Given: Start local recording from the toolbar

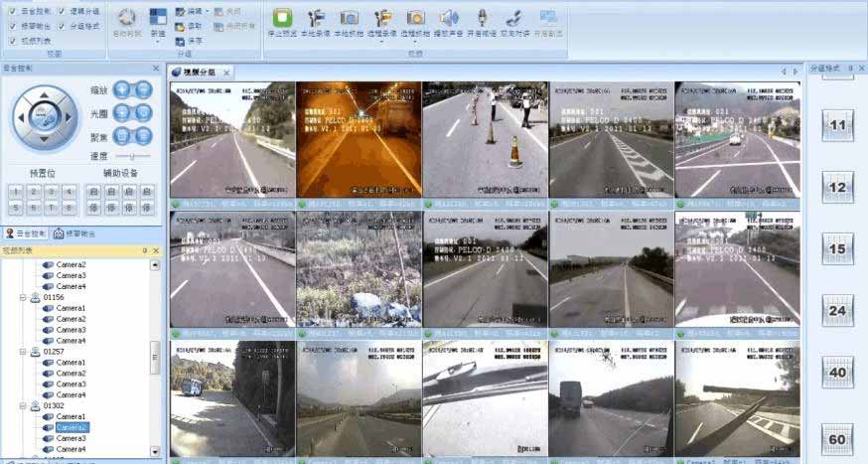Looking at the screenshot, I should [x=316, y=18].
